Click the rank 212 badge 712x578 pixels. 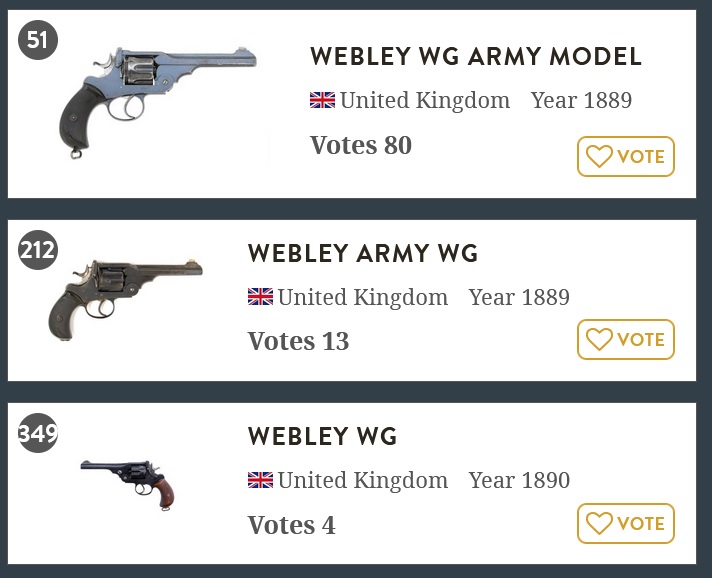(x=38, y=250)
